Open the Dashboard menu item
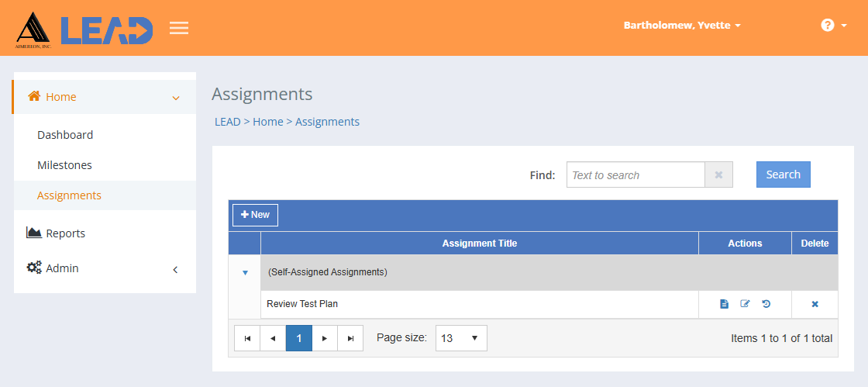The image size is (868, 387). pos(65,134)
